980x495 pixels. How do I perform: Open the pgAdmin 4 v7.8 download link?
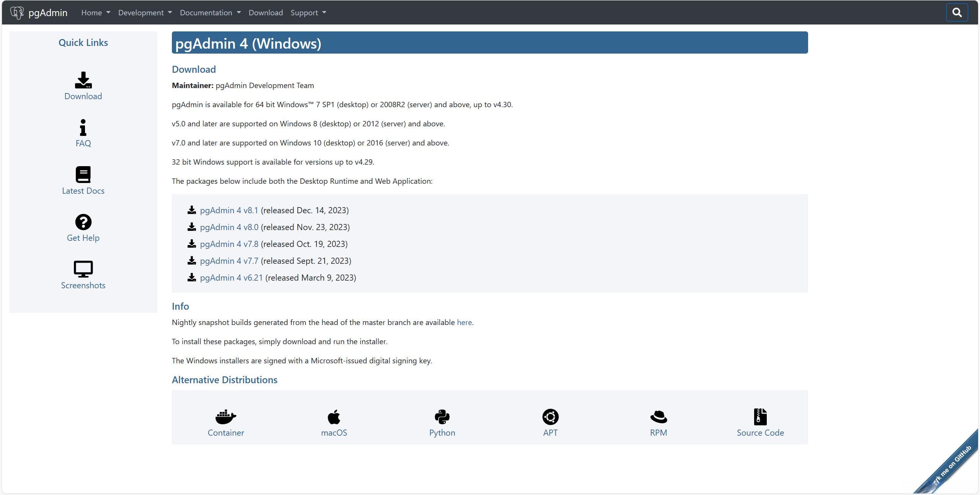pyautogui.click(x=229, y=244)
